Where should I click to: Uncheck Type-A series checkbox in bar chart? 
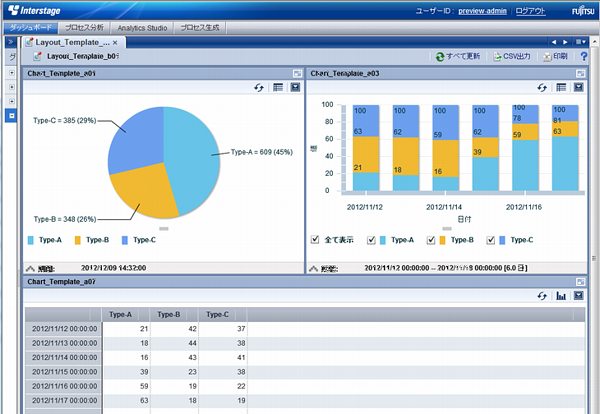pyautogui.click(x=372, y=240)
